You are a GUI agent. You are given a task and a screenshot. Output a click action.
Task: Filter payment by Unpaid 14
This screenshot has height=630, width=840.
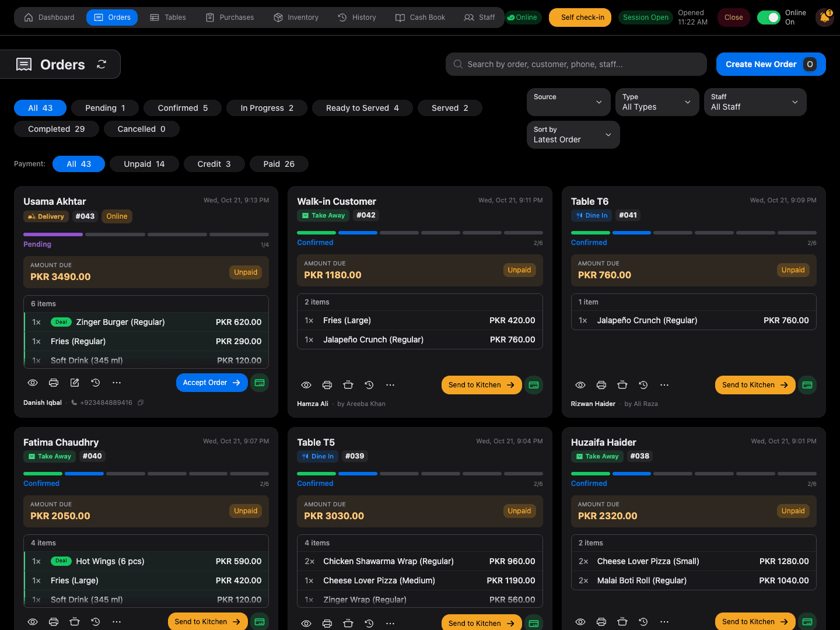[x=144, y=164]
